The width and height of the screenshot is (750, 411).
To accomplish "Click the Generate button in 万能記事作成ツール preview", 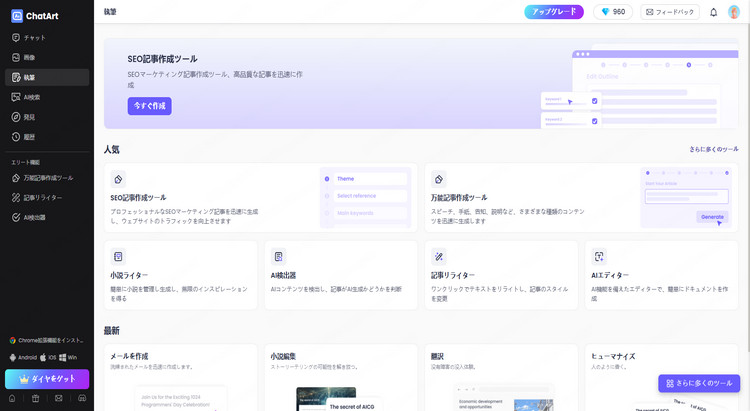I will pos(712,217).
